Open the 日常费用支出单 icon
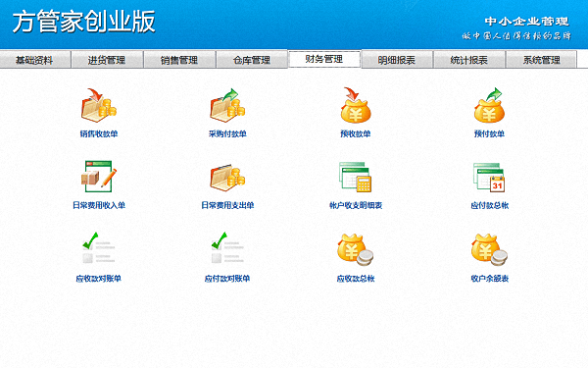 click(227, 178)
